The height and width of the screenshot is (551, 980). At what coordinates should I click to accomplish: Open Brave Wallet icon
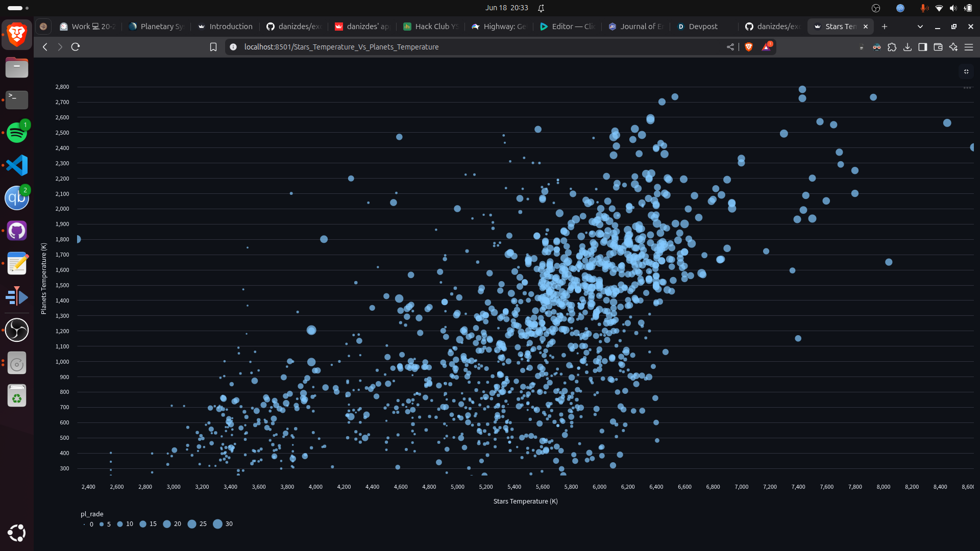coord(938,47)
